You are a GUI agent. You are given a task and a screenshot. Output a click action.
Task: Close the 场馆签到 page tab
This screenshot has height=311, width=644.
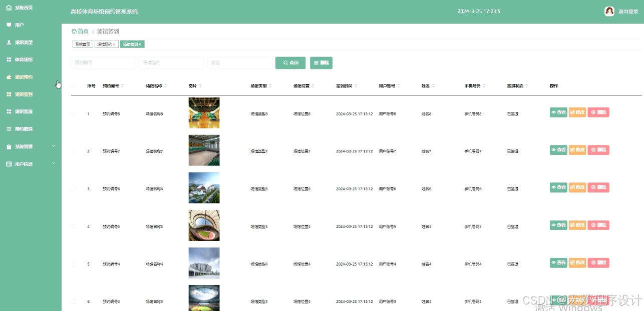coord(140,44)
